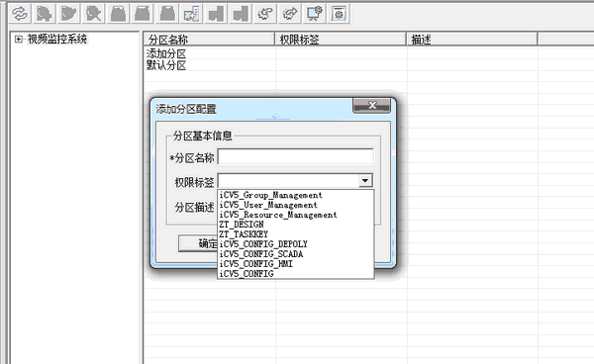Click the gear with left-pointing arrow icon
This screenshot has height=364, width=594.
point(264,14)
